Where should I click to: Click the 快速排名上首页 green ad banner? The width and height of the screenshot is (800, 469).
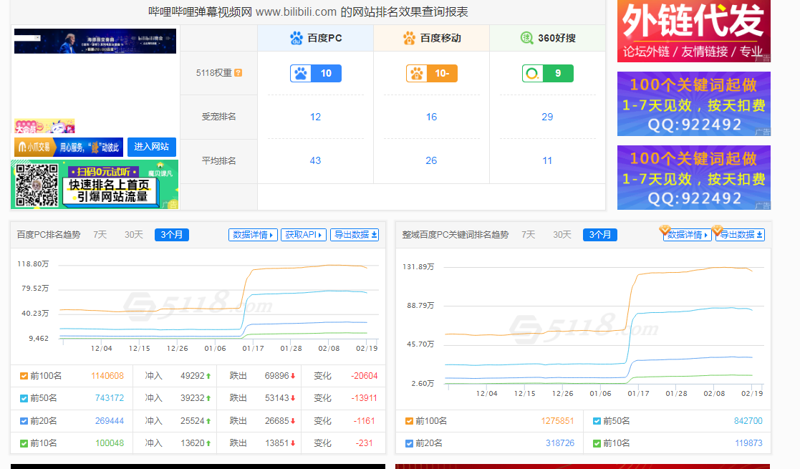tap(95, 185)
